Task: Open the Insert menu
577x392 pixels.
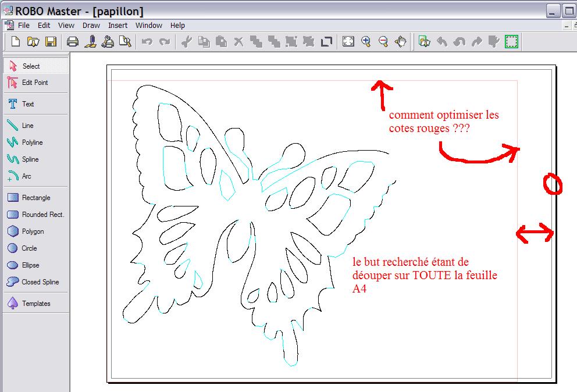Action: 117,26
